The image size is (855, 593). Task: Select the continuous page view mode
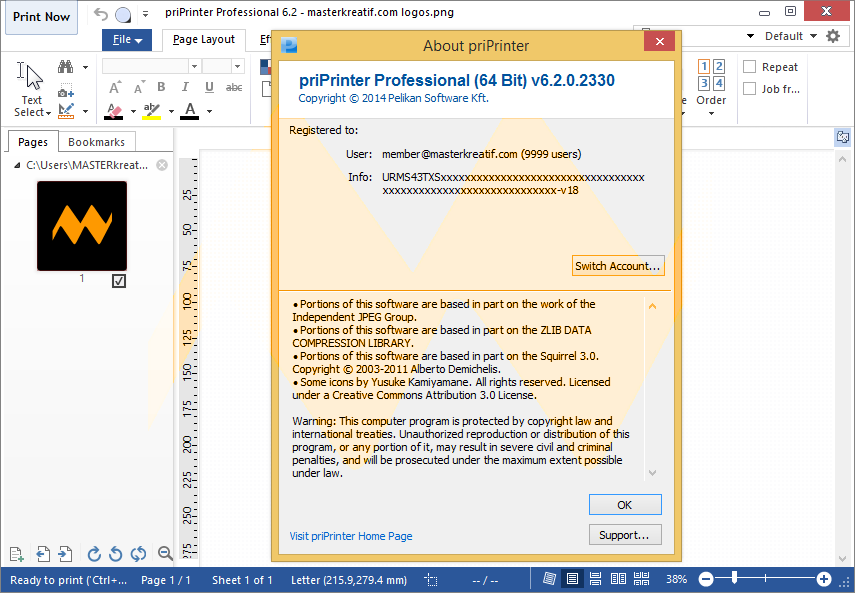[x=595, y=579]
